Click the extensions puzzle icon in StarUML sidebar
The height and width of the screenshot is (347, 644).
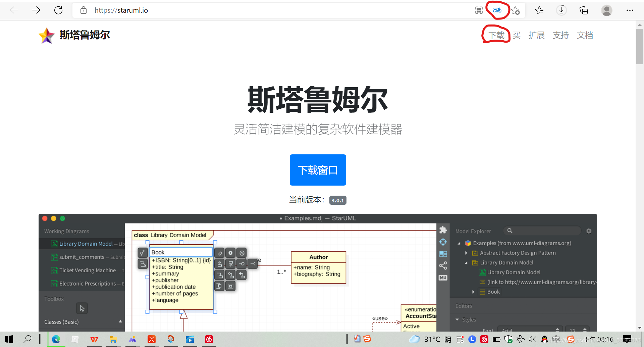click(x=443, y=230)
